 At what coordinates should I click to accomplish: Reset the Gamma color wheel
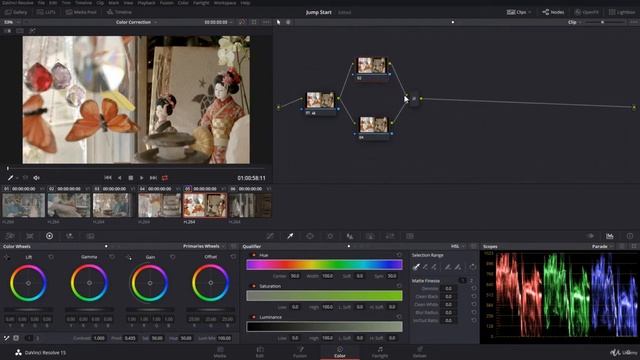112,257
